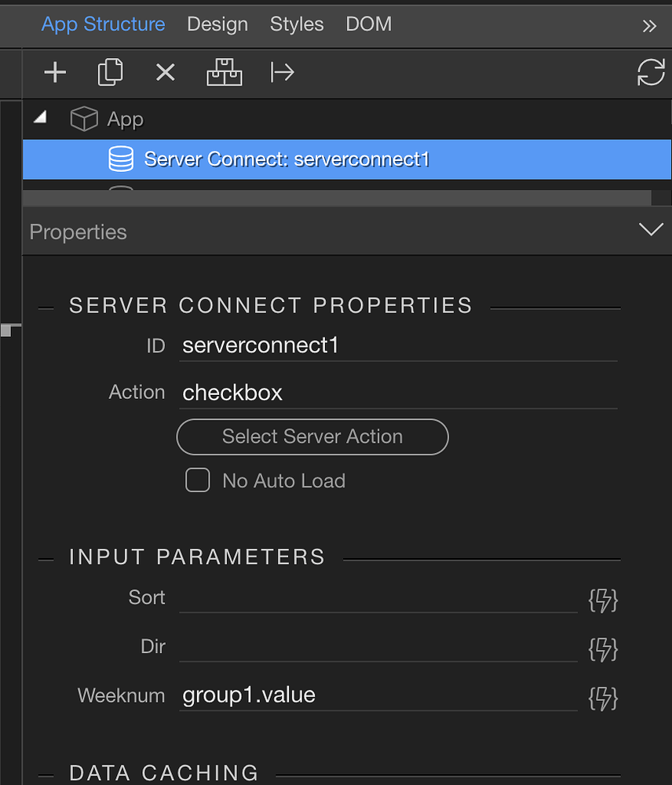Click the ID field showing serverconnect1

point(398,346)
